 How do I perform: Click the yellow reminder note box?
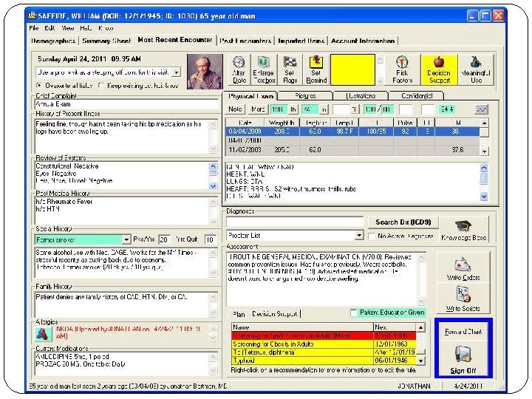352,69
